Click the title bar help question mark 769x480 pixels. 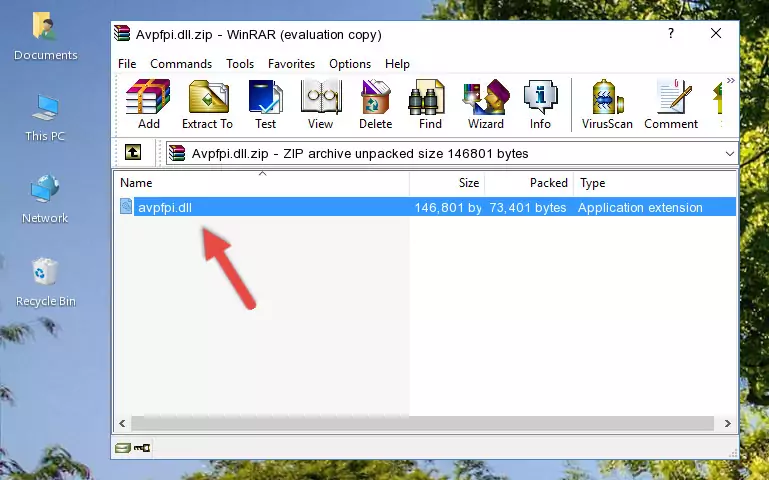671,33
